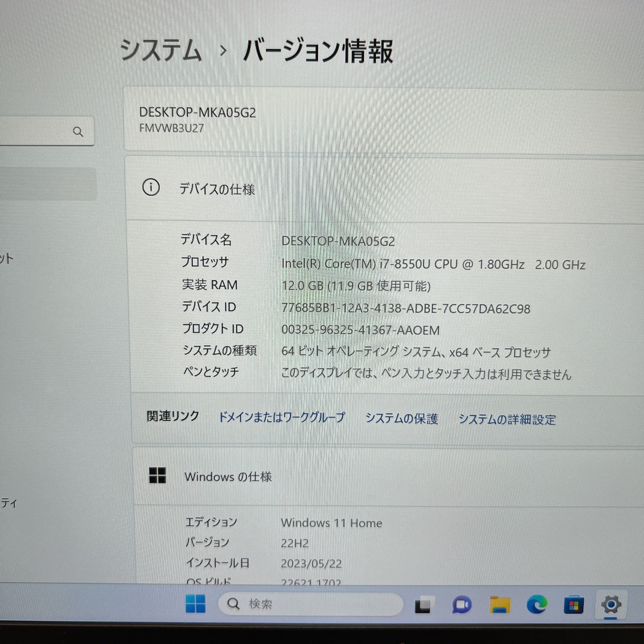Select the FMVWB3U27 model text
This screenshot has width=644, height=644.
point(172,128)
